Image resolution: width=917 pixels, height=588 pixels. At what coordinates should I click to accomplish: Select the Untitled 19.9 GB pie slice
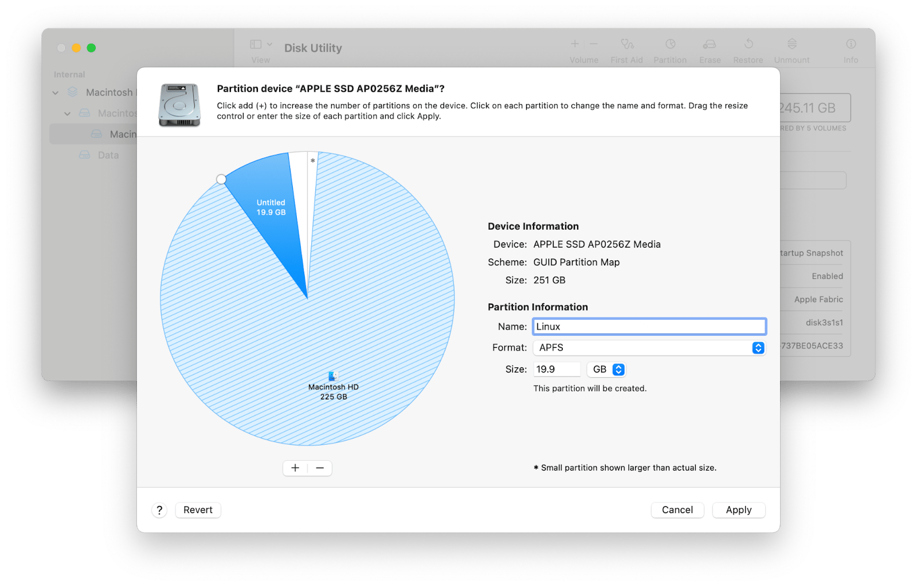[x=271, y=207]
